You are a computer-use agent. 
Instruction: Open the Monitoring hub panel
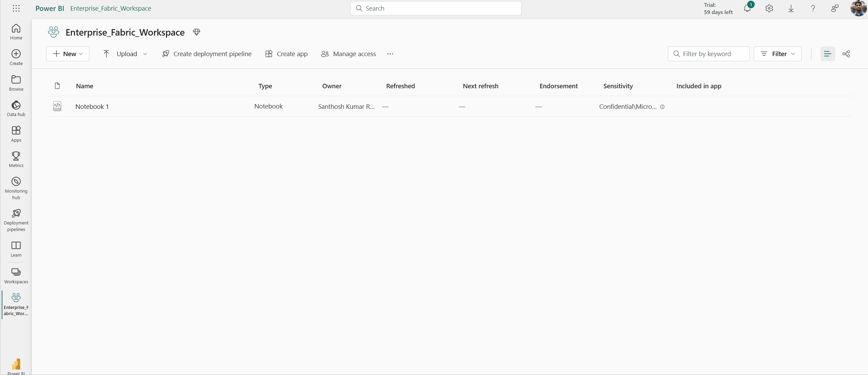pyautogui.click(x=15, y=187)
